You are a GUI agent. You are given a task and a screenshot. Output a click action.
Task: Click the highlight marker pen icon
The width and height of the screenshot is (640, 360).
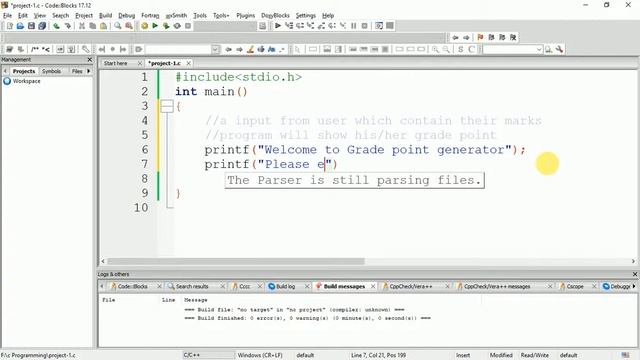[x=250, y=49]
